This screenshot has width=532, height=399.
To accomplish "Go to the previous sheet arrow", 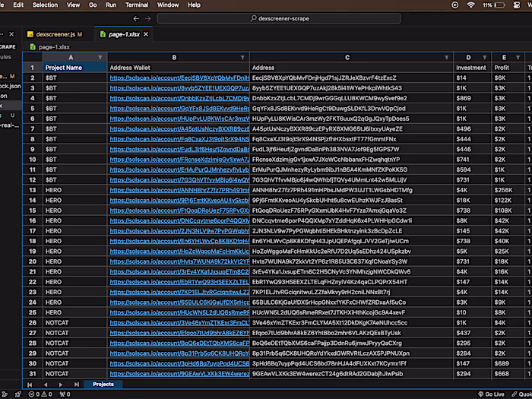I will tap(46, 385).
